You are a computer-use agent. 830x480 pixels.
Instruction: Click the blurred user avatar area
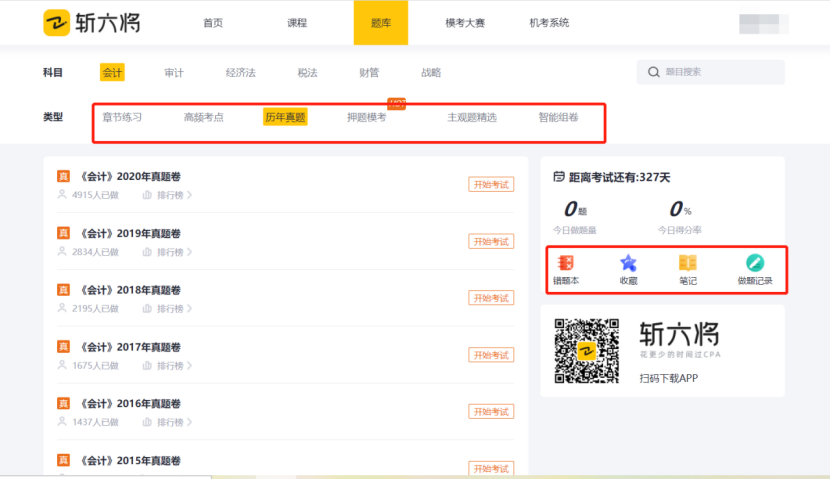click(764, 24)
